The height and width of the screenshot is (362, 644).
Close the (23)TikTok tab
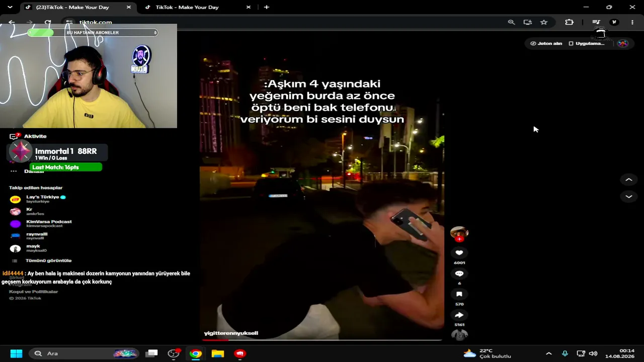point(129,7)
